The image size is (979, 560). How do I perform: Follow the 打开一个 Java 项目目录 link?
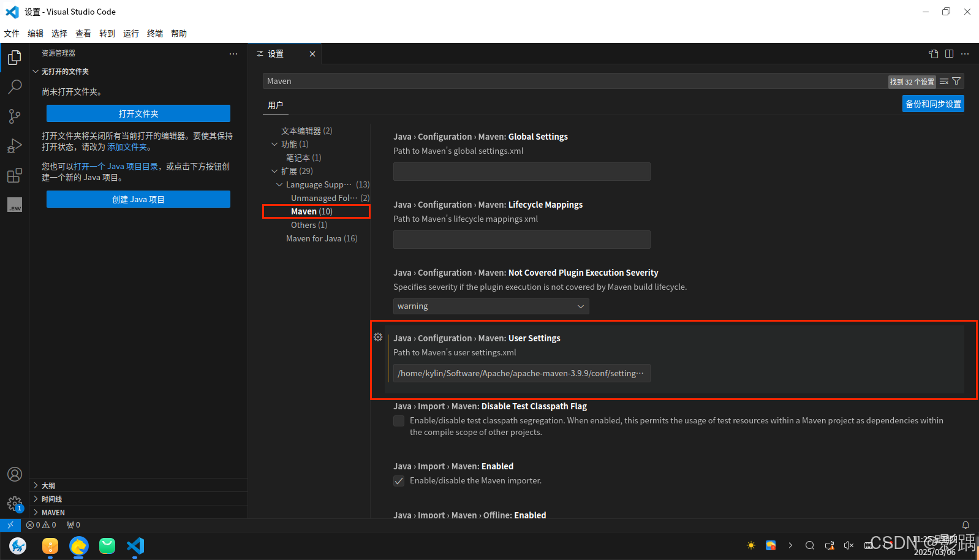(x=116, y=167)
